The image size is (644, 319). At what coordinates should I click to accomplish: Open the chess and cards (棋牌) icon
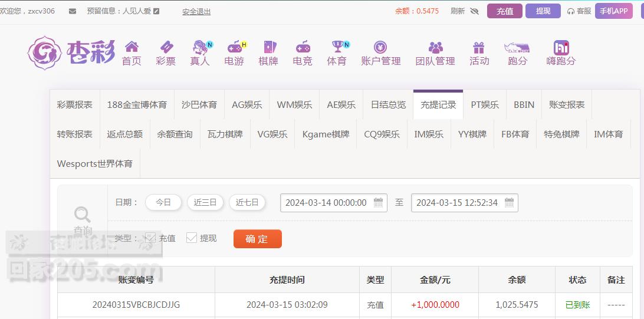tap(268, 47)
